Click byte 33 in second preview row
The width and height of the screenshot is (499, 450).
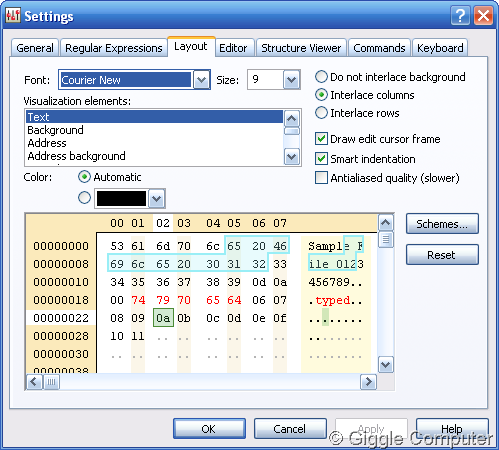coord(280,264)
